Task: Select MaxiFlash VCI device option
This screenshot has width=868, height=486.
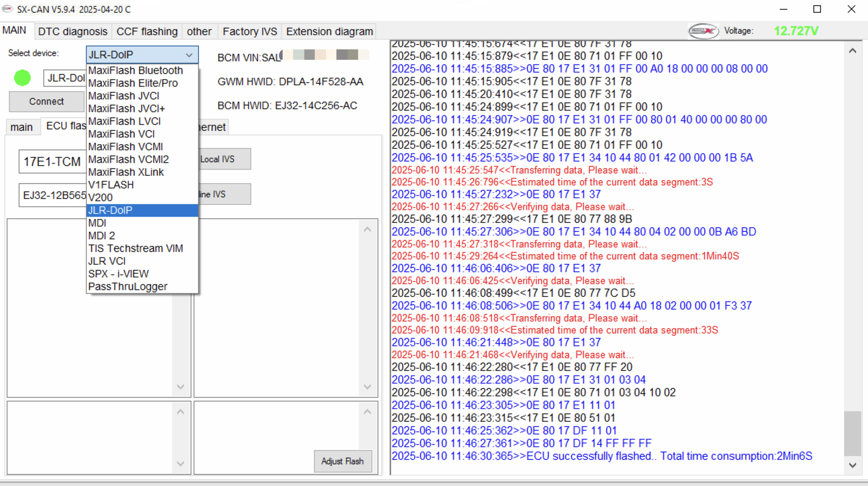Action: pyautogui.click(x=142, y=134)
